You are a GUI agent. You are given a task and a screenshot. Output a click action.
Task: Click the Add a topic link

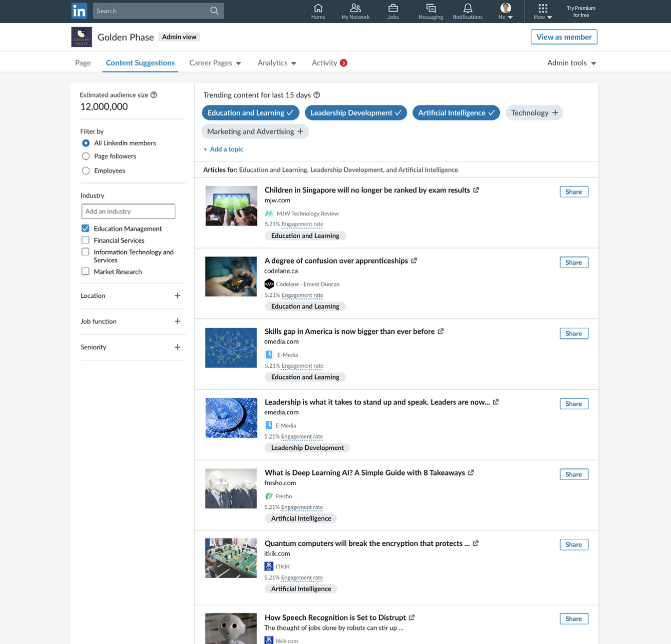[x=223, y=149]
